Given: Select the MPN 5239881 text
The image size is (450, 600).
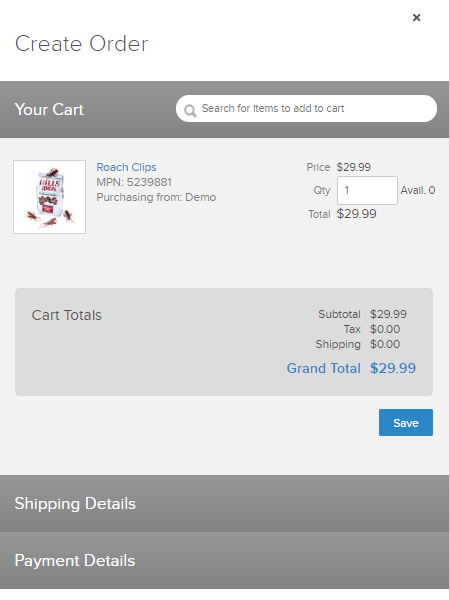Looking at the screenshot, I should [134, 182].
